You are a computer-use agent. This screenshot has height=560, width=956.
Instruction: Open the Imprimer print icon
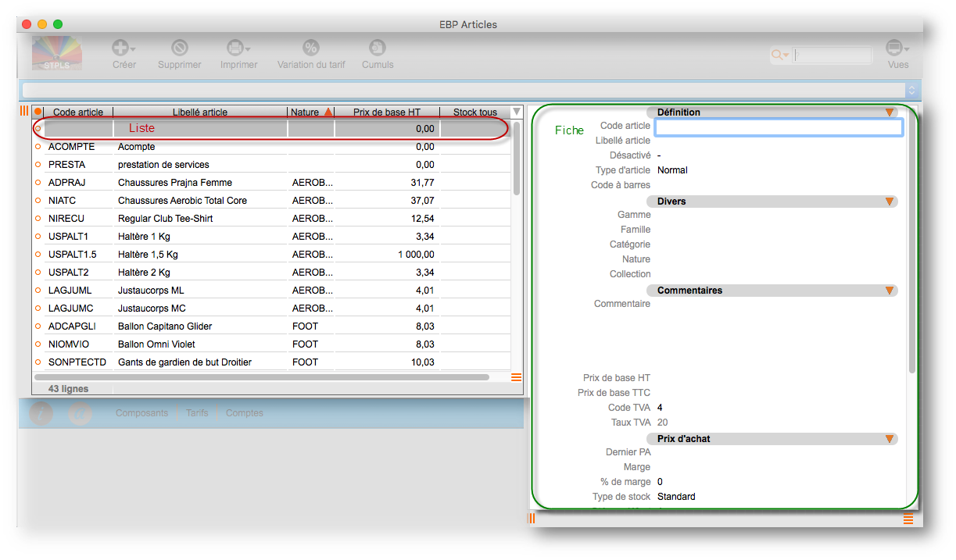click(235, 48)
